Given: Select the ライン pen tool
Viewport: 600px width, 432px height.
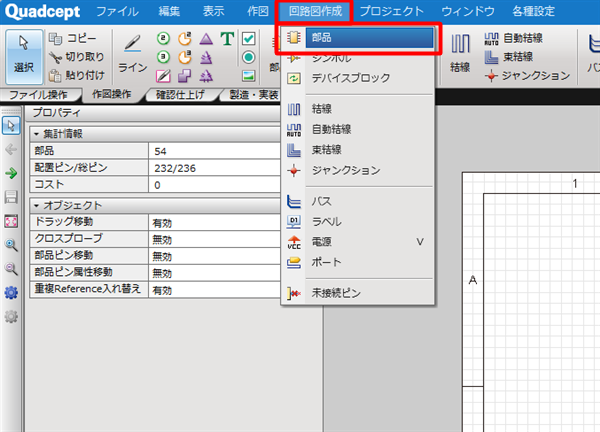Looking at the screenshot, I should [132, 56].
